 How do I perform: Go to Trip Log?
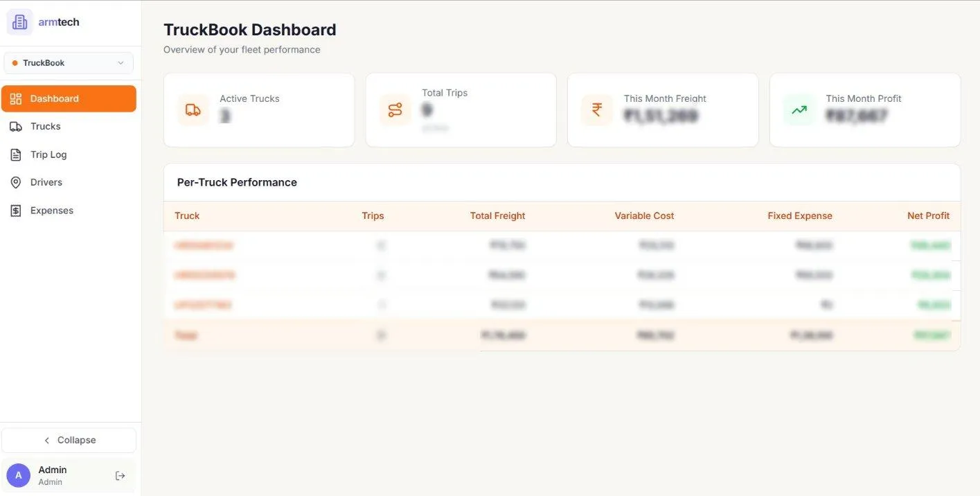69,154
